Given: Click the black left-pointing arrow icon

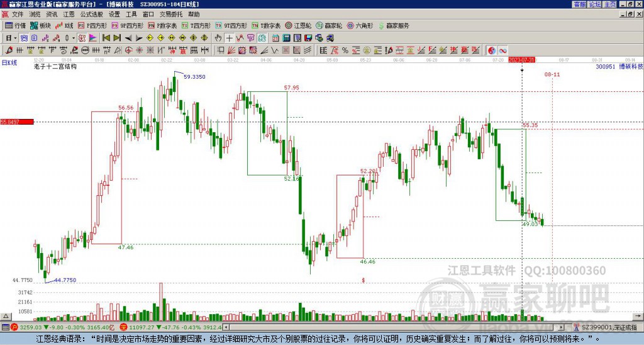Looking at the screenshot, I should 128,38.
